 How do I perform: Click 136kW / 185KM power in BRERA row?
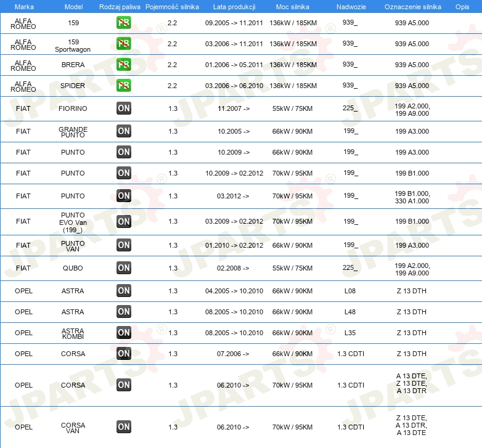(293, 65)
